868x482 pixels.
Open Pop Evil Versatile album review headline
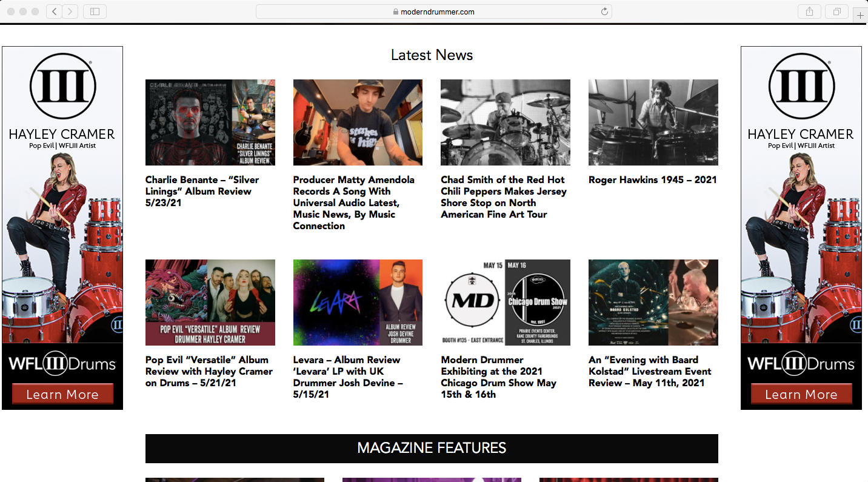pyautogui.click(x=209, y=371)
